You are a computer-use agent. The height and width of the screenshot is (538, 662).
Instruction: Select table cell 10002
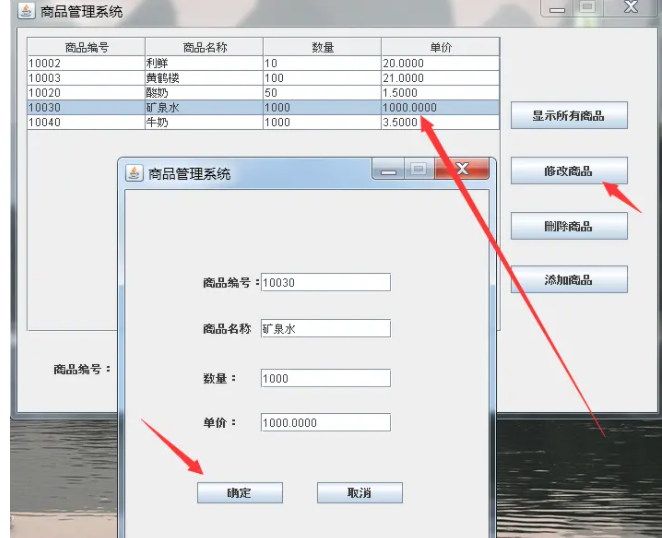tap(86, 63)
